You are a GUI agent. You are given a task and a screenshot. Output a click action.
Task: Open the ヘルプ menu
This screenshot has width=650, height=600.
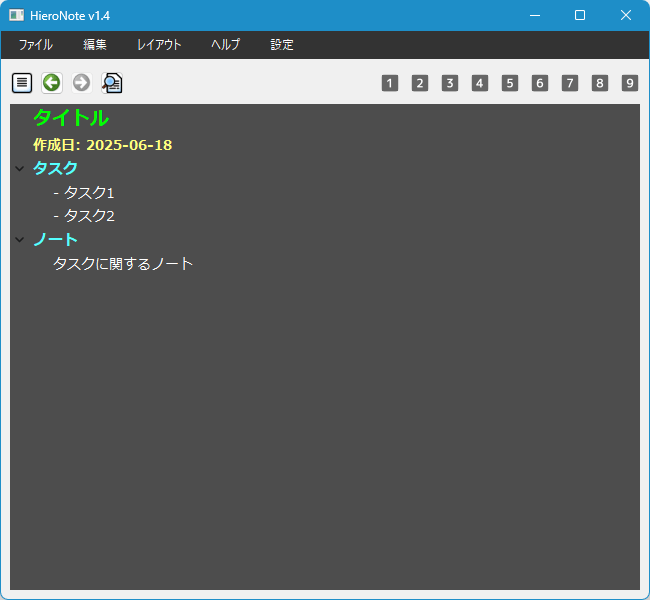coord(226,44)
